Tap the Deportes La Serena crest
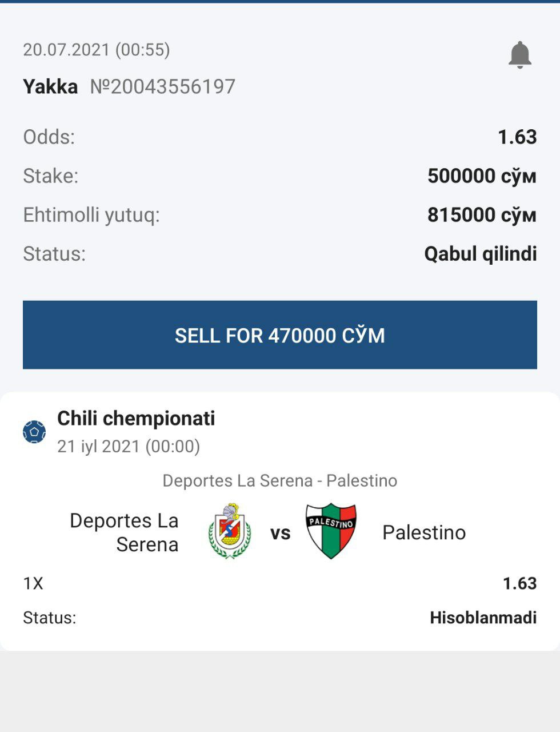 coord(229,531)
